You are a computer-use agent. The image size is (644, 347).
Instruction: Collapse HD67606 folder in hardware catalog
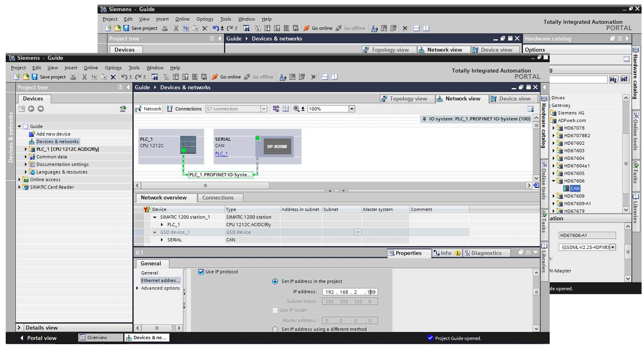[x=553, y=181]
